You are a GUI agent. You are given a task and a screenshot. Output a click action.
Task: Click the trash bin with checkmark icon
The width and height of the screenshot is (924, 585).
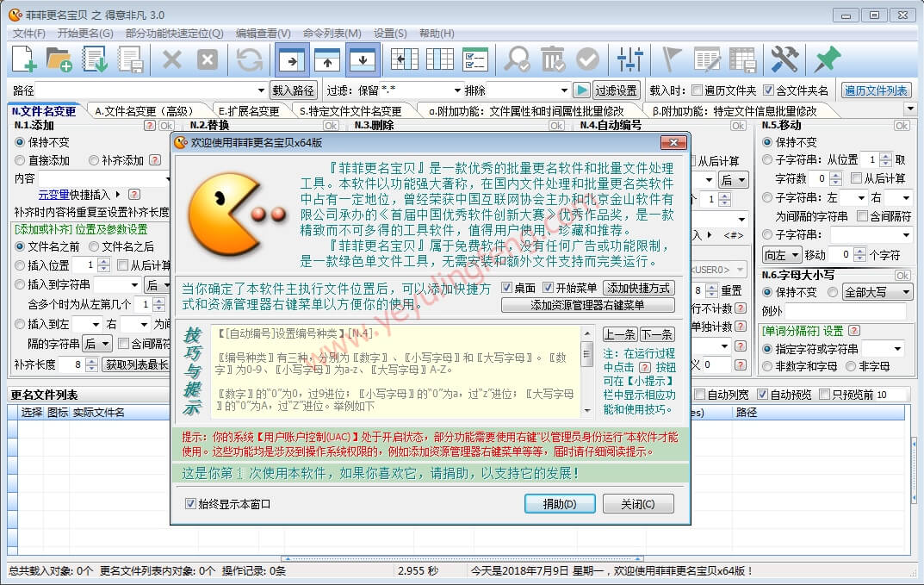(x=552, y=59)
